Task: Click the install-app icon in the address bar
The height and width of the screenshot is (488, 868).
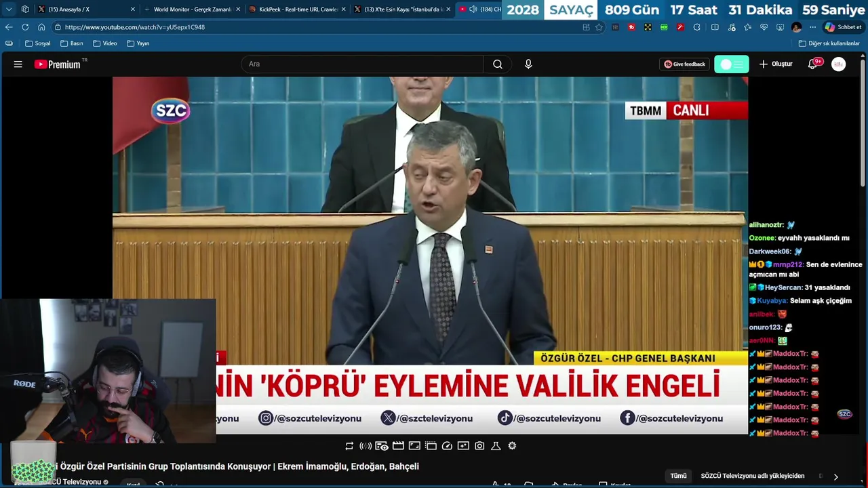Action: (x=586, y=27)
